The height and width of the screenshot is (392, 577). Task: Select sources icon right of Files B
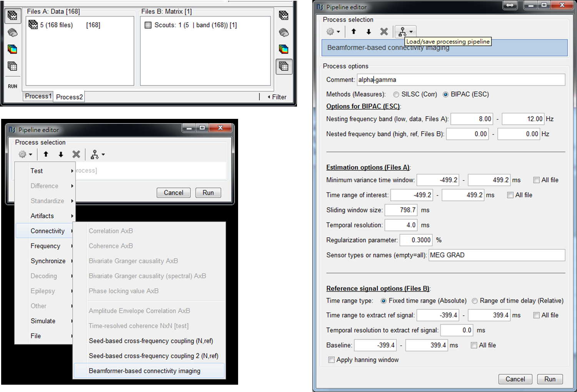(x=283, y=33)
